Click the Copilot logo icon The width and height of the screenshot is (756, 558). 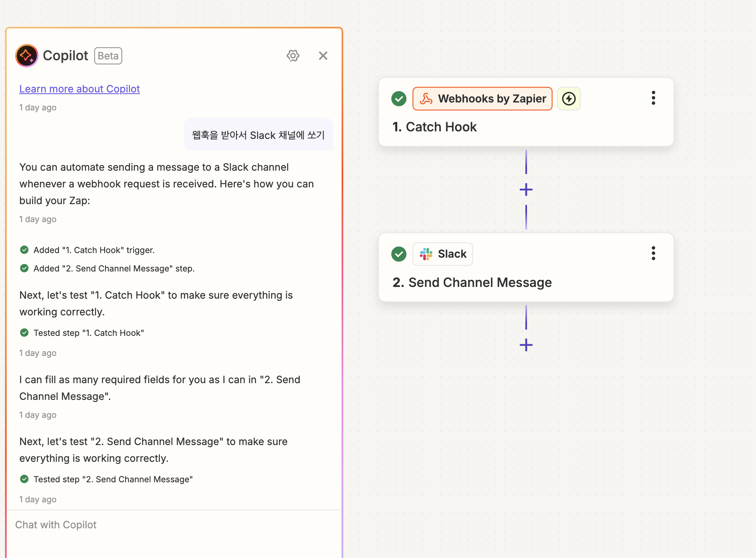pos(27,56)
